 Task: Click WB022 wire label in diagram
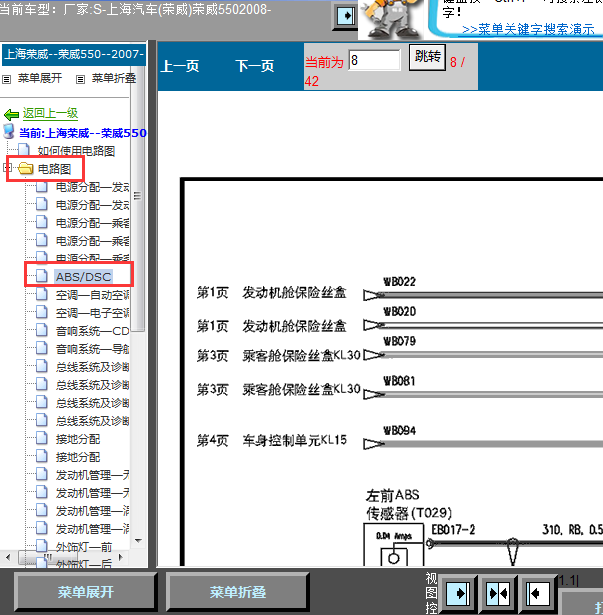399,282
